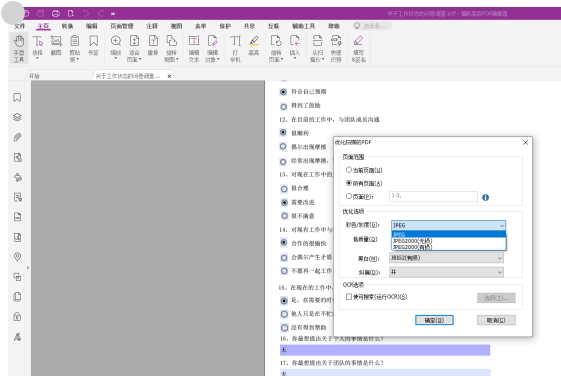Select the 没有得到帮助 radio button in document
This screenshot has height=376, width=561.
[x=284, y=328]
